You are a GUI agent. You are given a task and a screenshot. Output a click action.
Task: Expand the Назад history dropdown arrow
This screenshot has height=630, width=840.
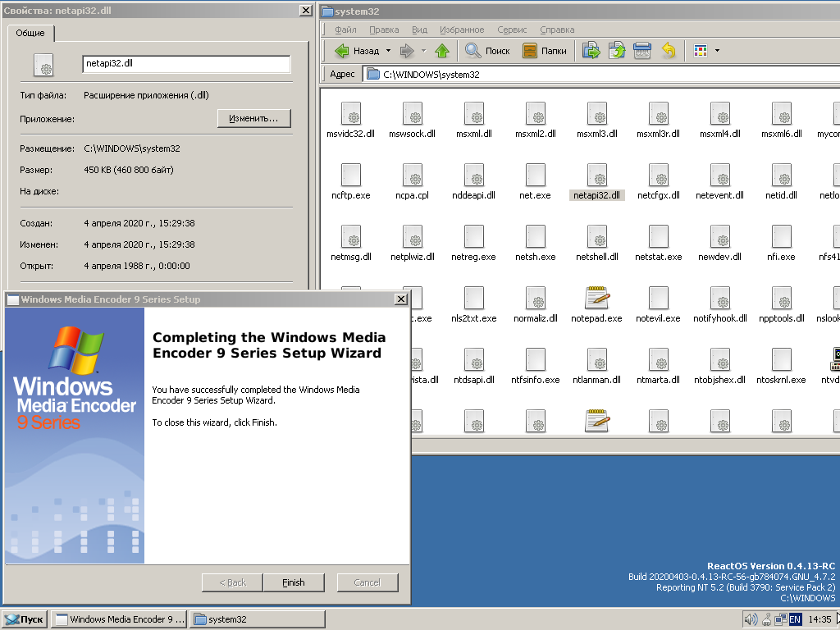coord(388,51)
